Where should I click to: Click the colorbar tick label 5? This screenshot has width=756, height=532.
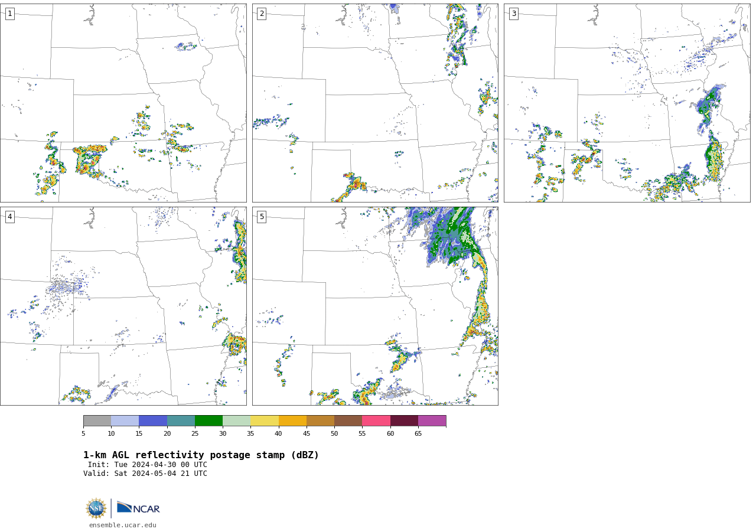tap(83, 434)
